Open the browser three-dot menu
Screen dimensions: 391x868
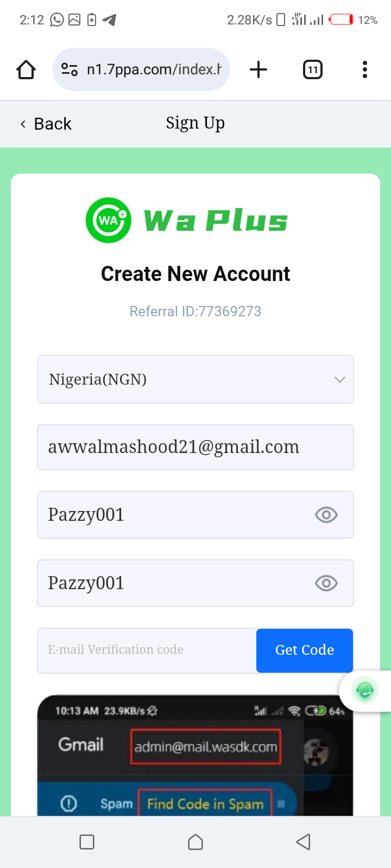[364, 69]
